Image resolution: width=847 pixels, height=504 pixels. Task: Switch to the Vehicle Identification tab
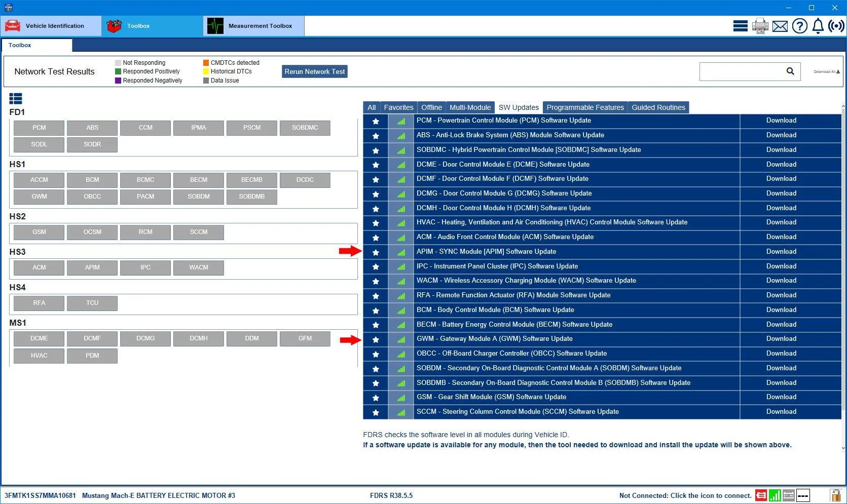[51, 26]
